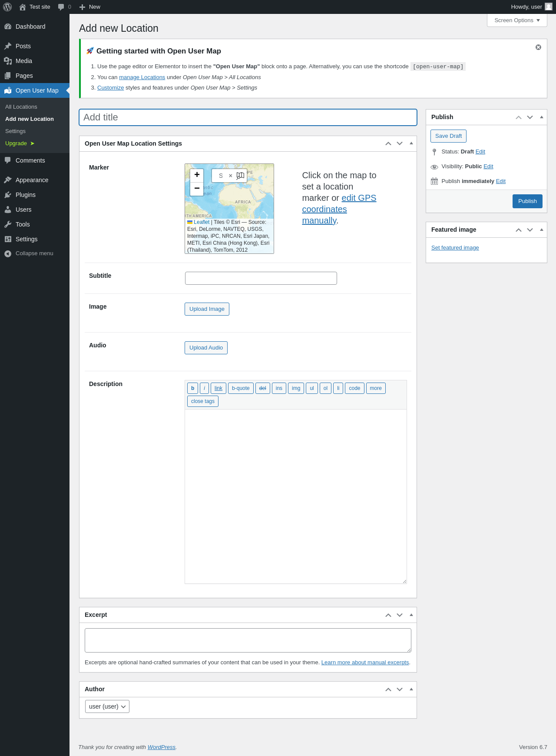Image resolution: width=556 pixels, height=756 pixels.
Task: Open comments bubble in admin bar
Action: [x=64, y=7]
